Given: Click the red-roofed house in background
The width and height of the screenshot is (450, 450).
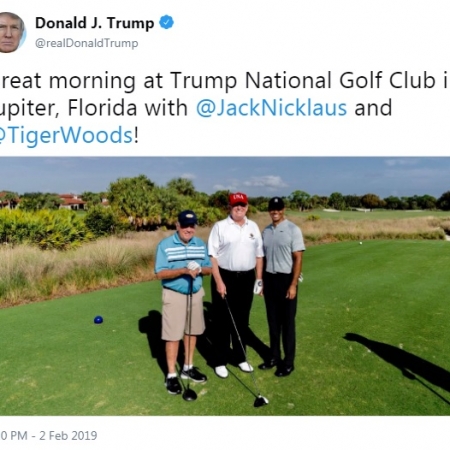Looking at the screenshot, I should (x=72, y=201).
